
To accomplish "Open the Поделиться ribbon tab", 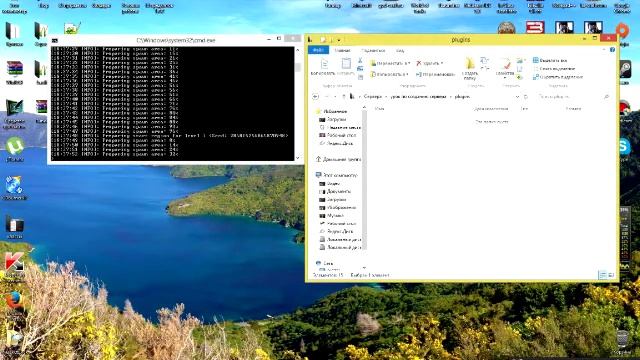I will coord(373,51).
